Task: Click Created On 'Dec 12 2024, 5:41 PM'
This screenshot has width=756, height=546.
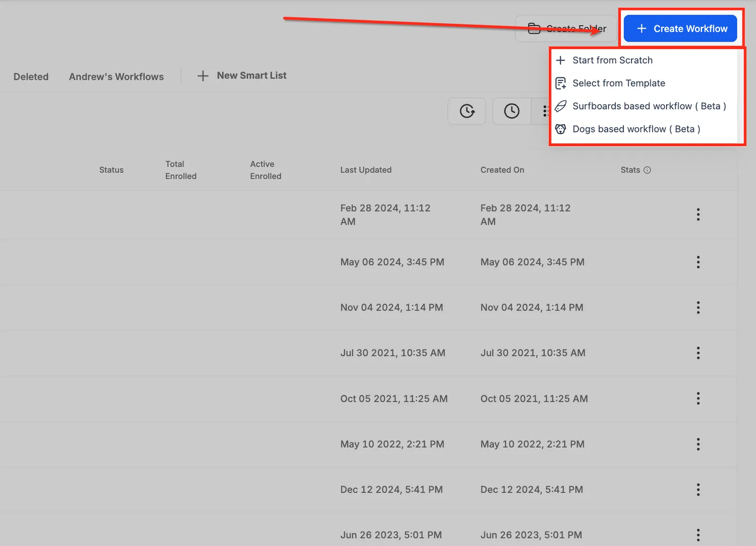Action: pyautogui.click(x=532, y=489)
